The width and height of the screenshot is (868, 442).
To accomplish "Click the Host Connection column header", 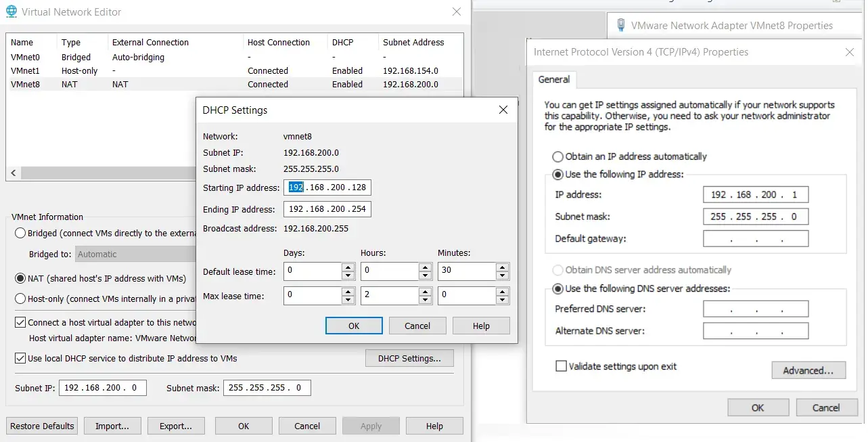I will tap(285, 42).
